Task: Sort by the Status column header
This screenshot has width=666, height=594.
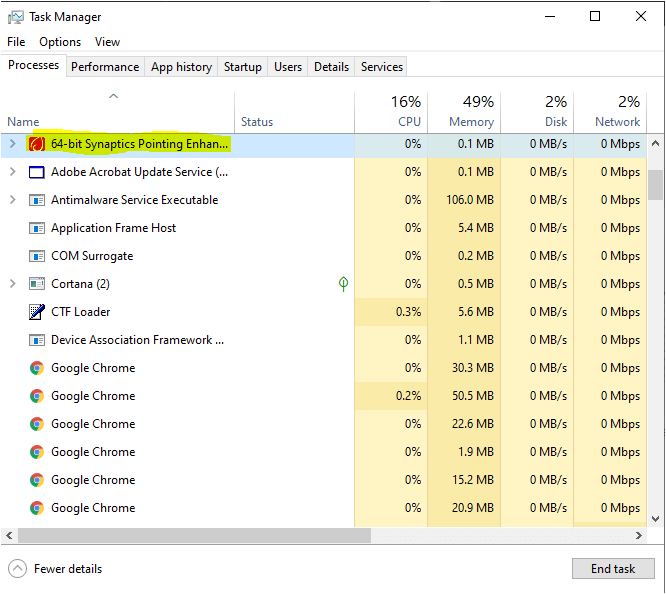Action: pyautogui.click(x=294, y=113)
